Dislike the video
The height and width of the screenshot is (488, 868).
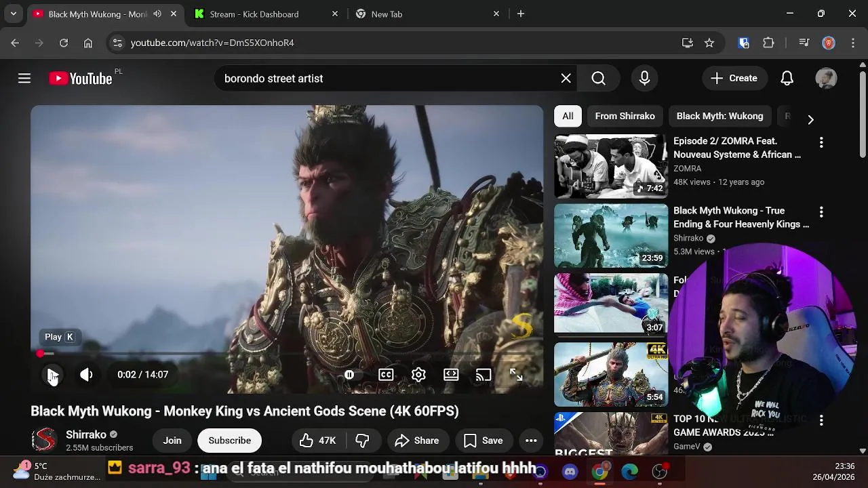coord(363,441)
